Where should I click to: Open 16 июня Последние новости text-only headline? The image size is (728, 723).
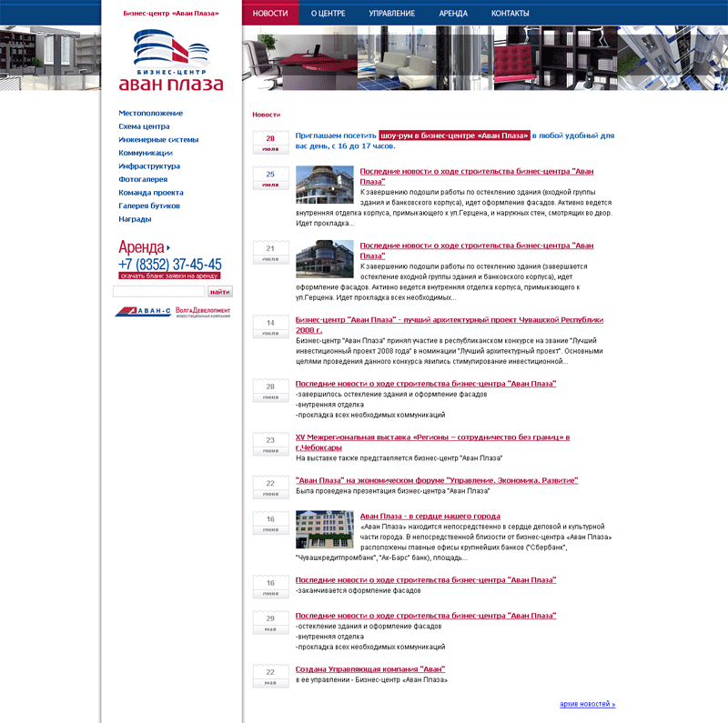click(426, 580)
